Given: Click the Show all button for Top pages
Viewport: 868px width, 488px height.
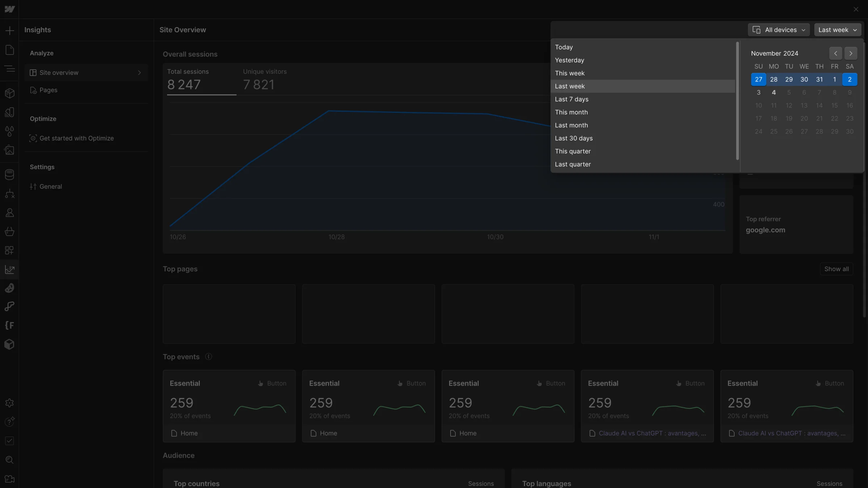Looking at the screenshot, I should point(837,269).
